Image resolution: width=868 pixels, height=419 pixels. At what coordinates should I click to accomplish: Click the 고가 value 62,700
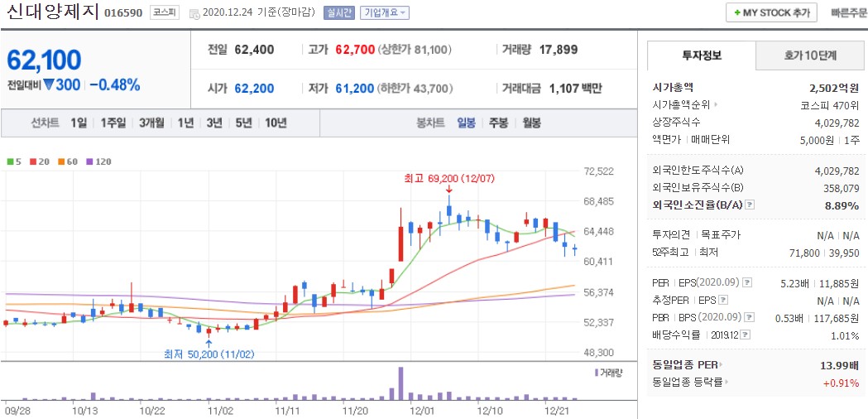click(x=356, y=50)
